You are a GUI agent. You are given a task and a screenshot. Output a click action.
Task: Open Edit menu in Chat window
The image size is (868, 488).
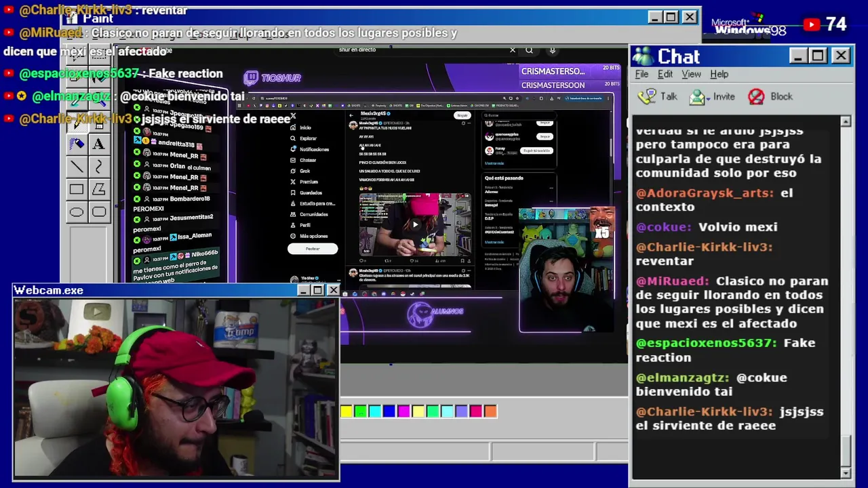tap(665, 74)
